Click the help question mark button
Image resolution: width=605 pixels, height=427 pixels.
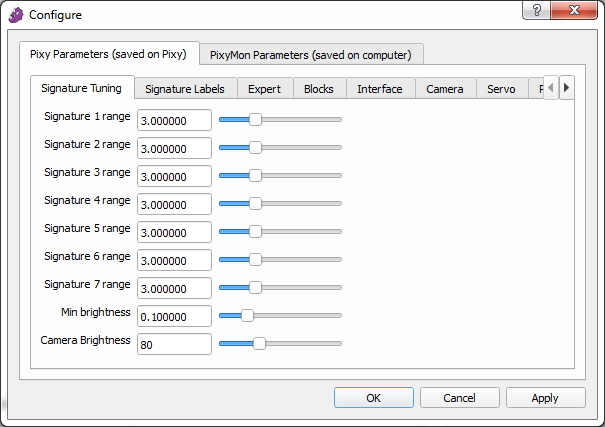[535, 10]
